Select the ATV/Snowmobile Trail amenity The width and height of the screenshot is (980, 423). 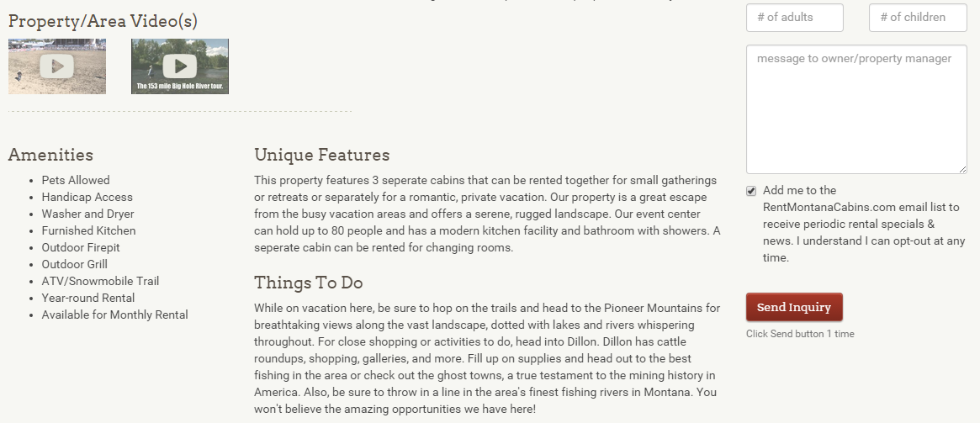tap(100, 281)
